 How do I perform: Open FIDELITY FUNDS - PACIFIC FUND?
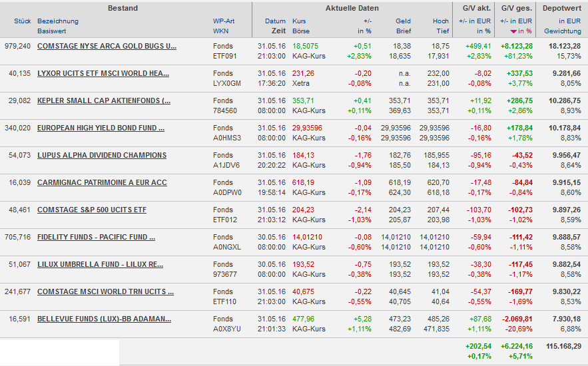pos(96,237)
